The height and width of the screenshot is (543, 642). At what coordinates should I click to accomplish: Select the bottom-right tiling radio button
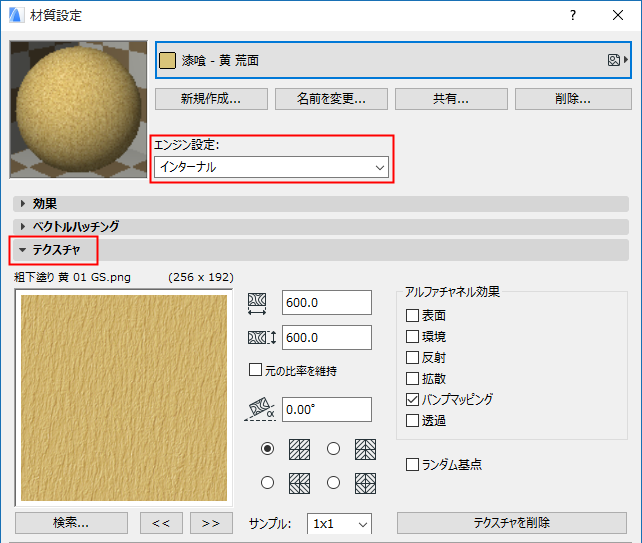point(333,483)
